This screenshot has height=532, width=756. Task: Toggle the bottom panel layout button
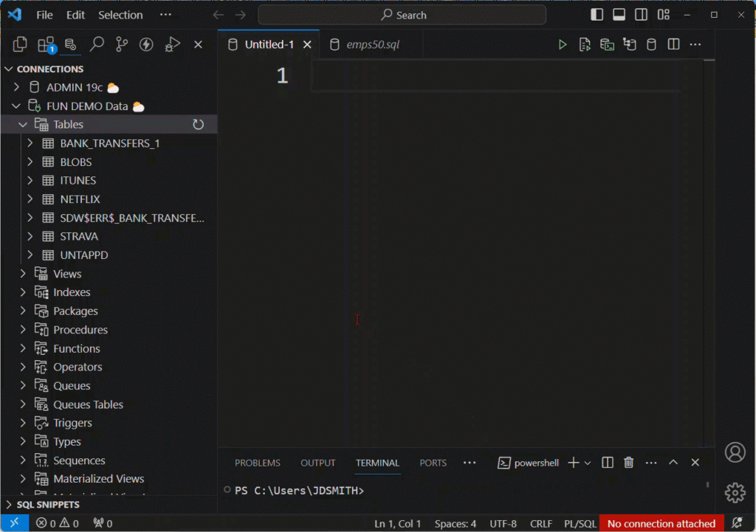619,15
